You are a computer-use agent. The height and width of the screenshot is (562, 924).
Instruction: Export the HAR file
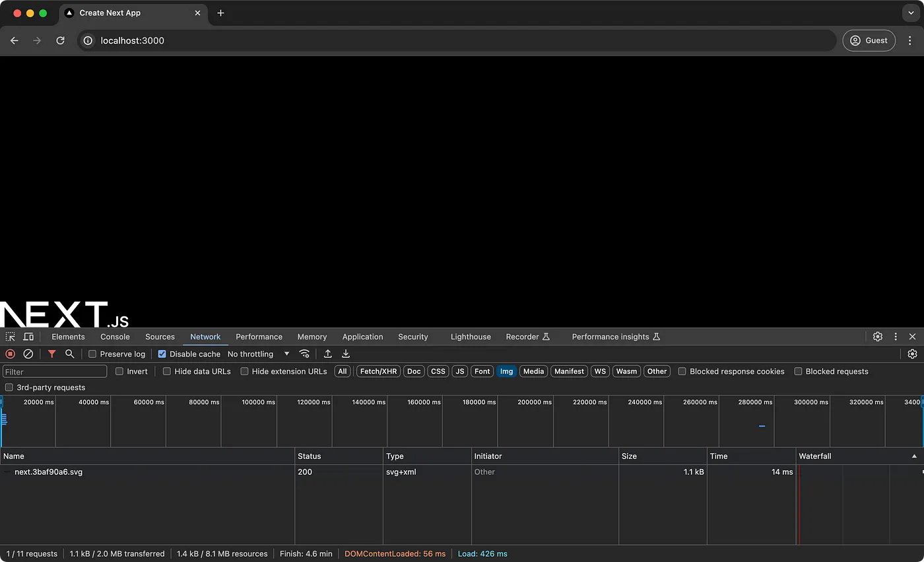(x=345, y=354)
